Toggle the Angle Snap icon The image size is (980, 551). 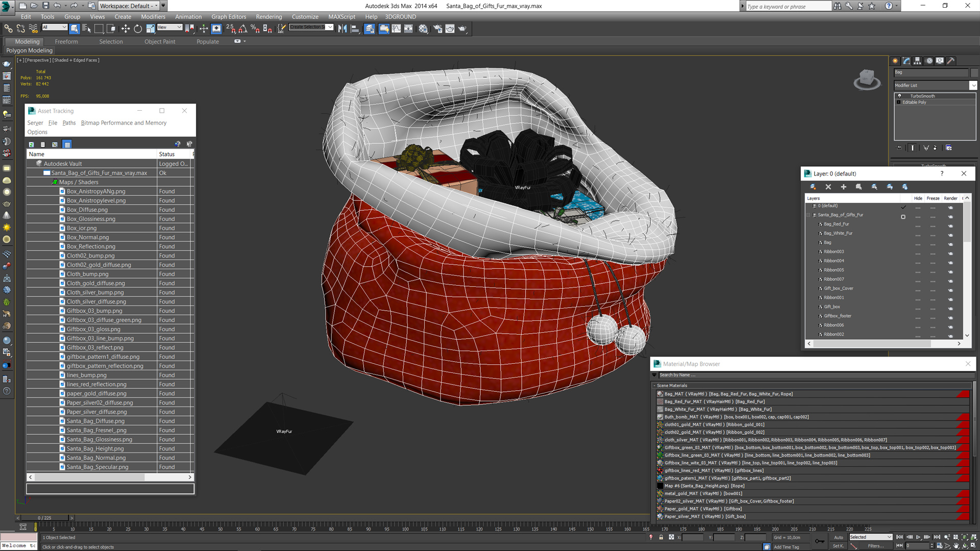tap(243, 29)
